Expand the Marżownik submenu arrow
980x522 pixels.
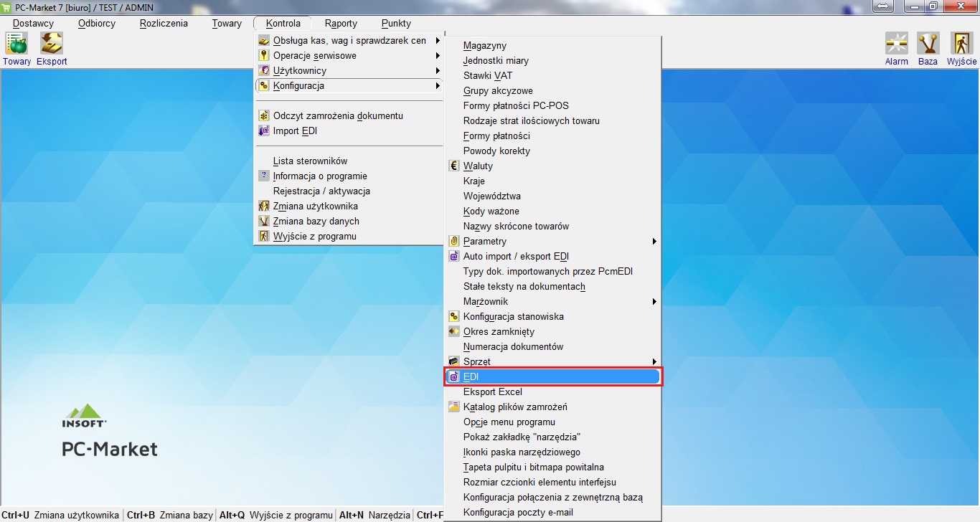(654, 302)
